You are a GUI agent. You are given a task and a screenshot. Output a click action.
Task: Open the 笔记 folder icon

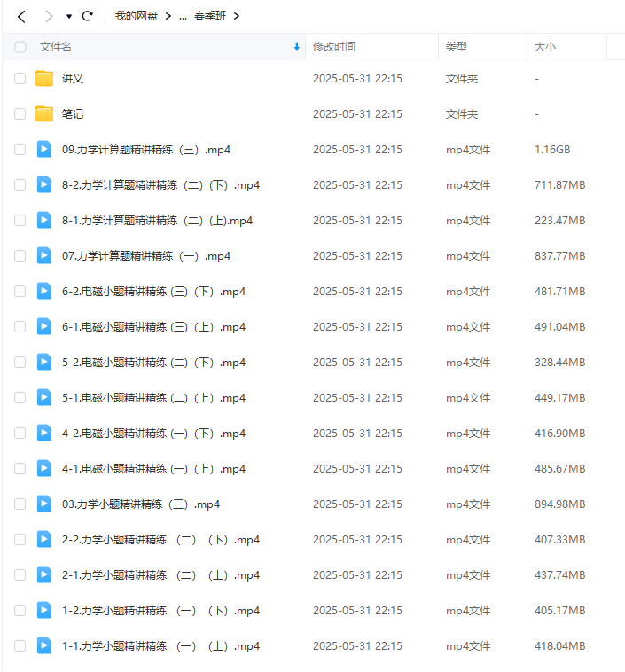tap(44, 114)
